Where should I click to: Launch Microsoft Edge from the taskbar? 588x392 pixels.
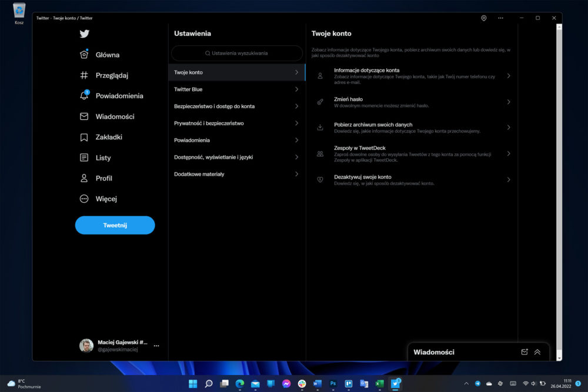point(240,383)
